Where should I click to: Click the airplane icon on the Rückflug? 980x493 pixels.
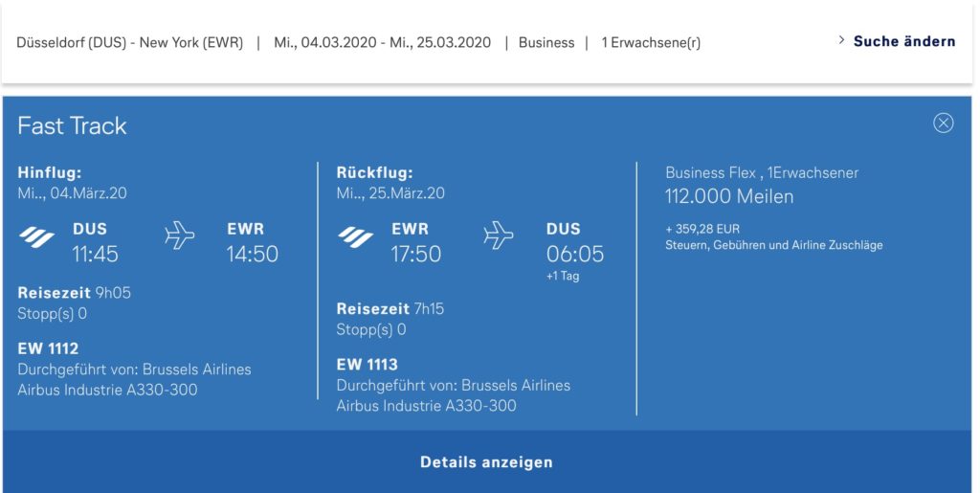tap(499, 235)
